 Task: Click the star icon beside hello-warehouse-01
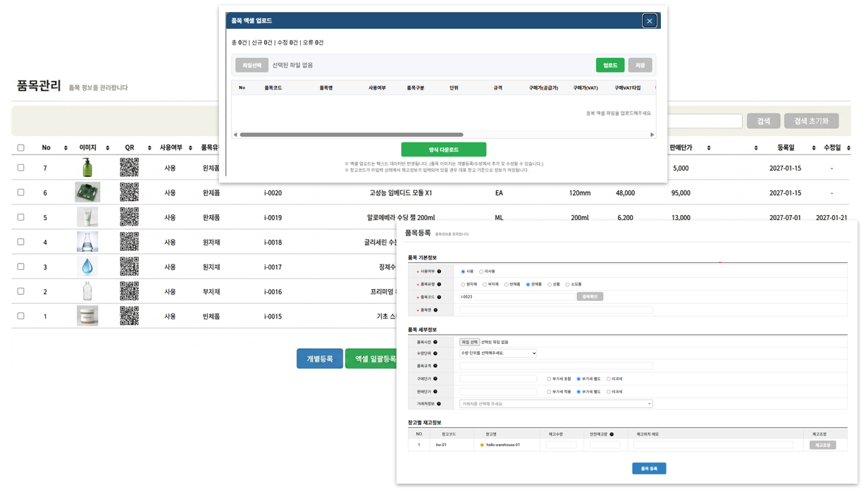tap(482, 445)
